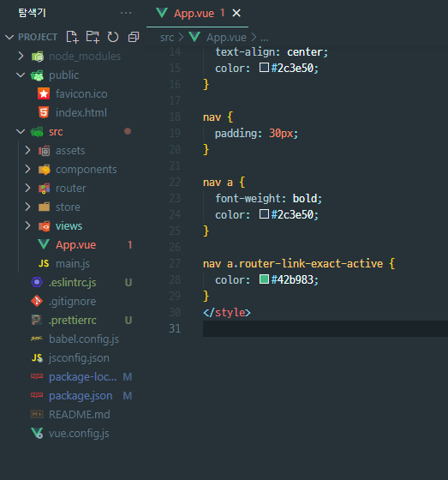This screenshot has width=448, height=480.
Task: Expand the assets folder chevron
Action: point(27,150)
